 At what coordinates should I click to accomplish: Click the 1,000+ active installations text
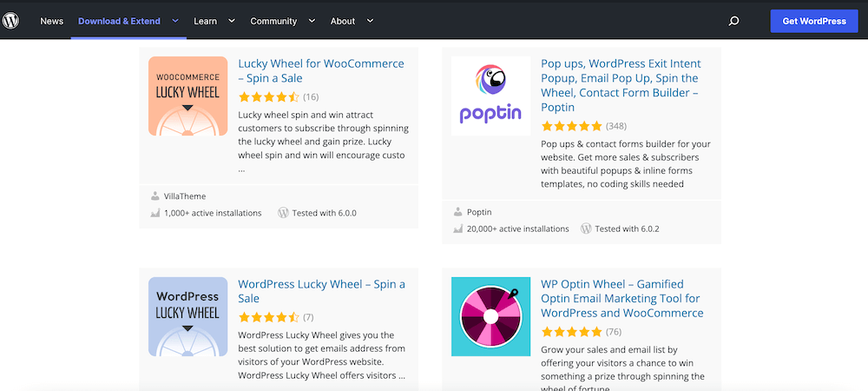coord(213,213)
